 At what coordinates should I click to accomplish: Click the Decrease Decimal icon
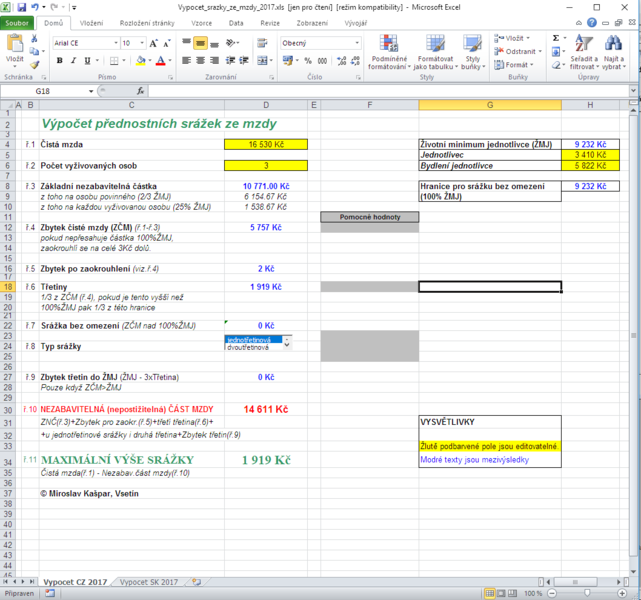click(x=355, y=60)
